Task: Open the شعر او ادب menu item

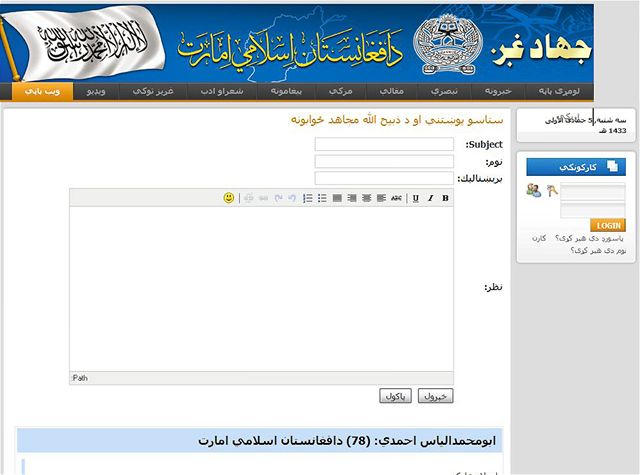Action: [222, 91]
